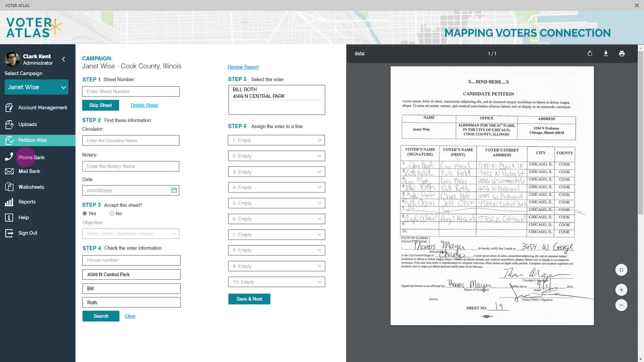Go to Walksheets in the sidebar
Screen dimensions: 644x362
31,187
